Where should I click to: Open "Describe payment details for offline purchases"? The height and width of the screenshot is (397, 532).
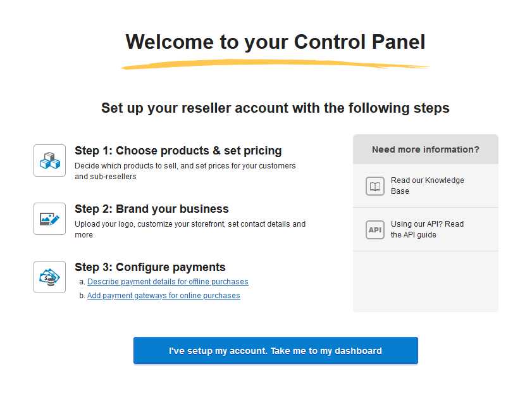(x=167, y=281)
